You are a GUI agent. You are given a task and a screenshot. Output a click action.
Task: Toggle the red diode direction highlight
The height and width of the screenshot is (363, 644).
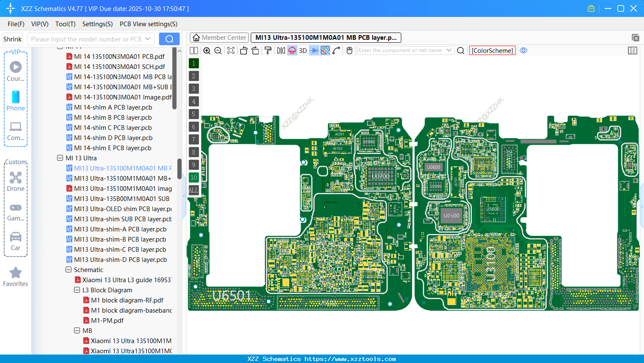[291, 50]
